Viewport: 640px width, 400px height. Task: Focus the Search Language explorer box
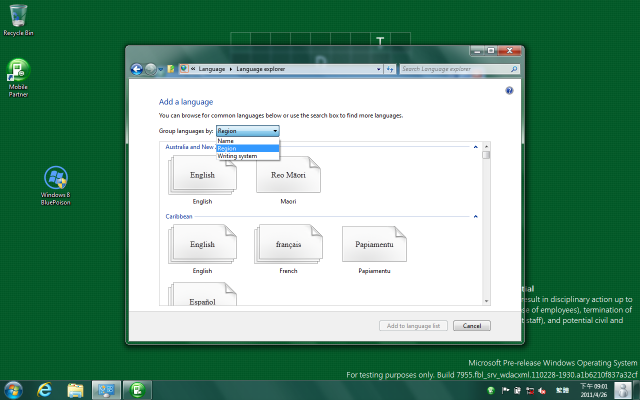[x=455, y=69]
